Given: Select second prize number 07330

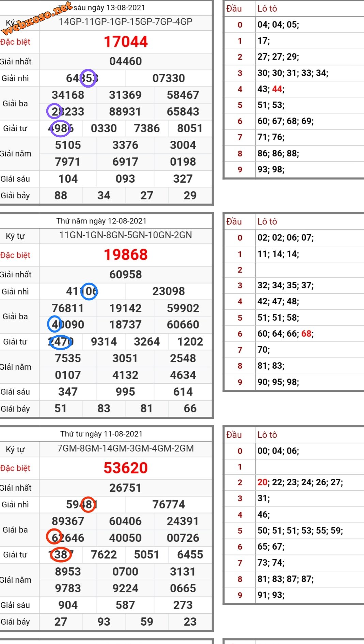Looking at the screenshot, I should [x=169, y=78].
